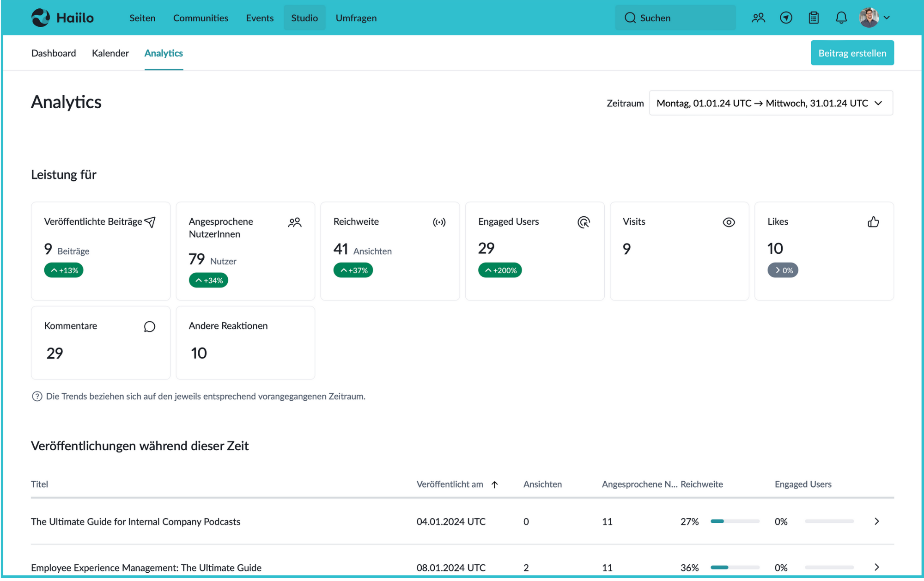Click the 08.01.2024 UTC date cell
Screen dimensions: 924x581
point(451,568)
